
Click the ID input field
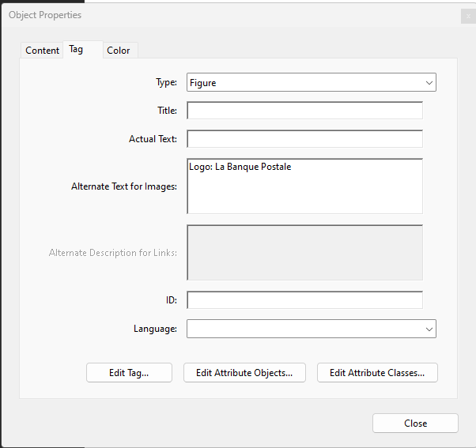(304, 300)
